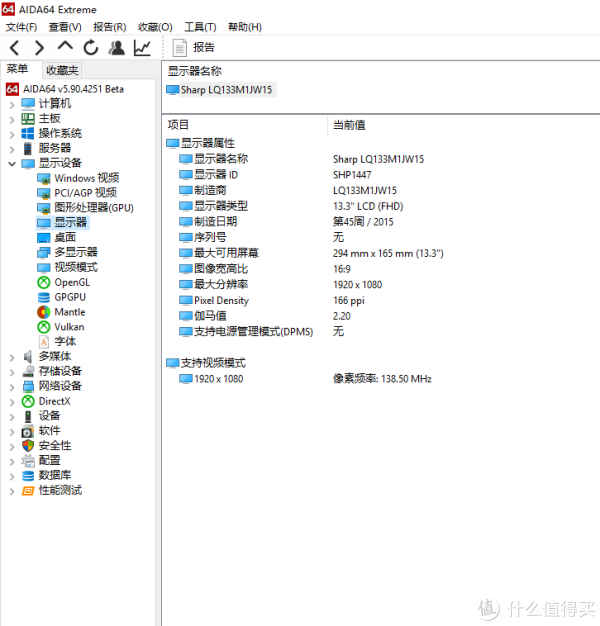Click the 数据库 database icon in tree

[x=28, y=476]
